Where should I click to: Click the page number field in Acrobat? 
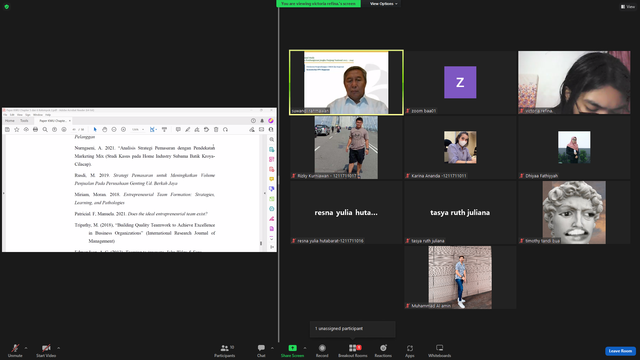coord(74,129)
